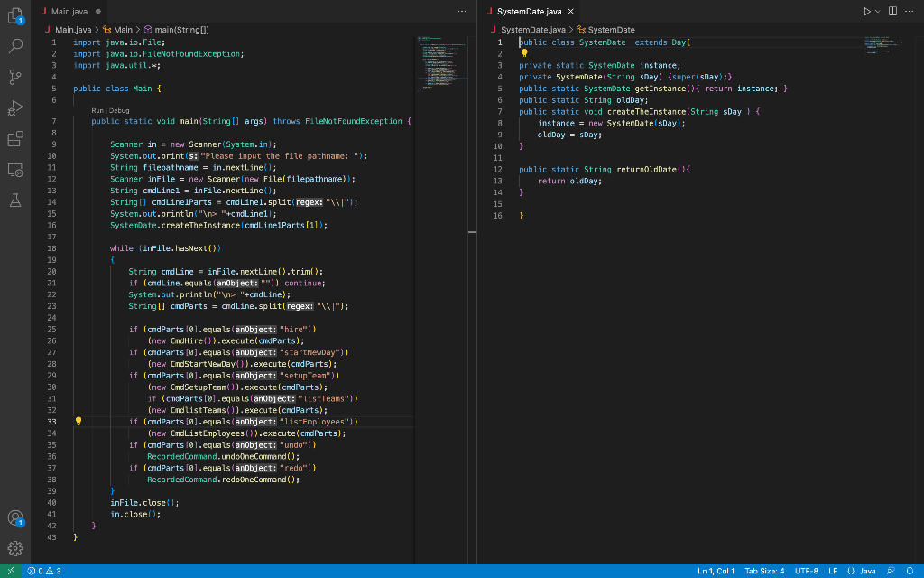Open the Accounts menu
Screen dimensions: 924x578
tap(15, 518)
